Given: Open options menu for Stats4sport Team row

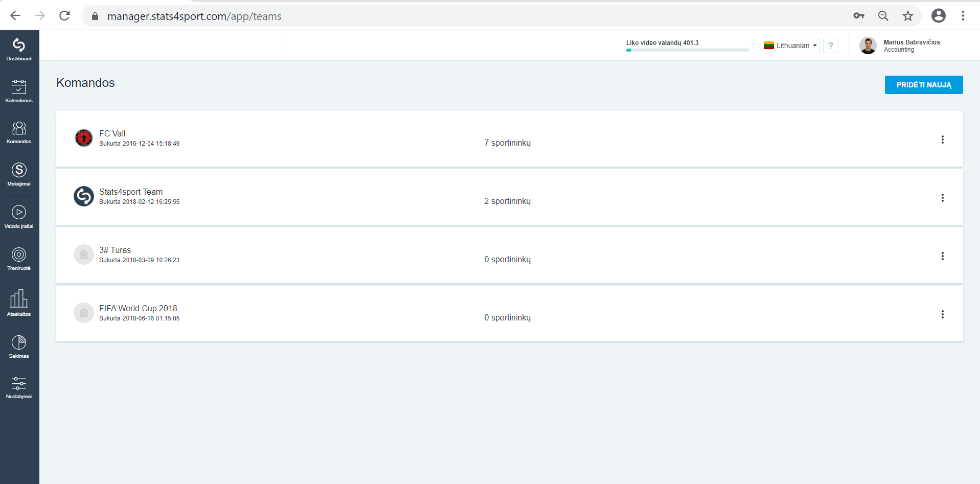Looking at the screenshot, I should tap(943, 198).
